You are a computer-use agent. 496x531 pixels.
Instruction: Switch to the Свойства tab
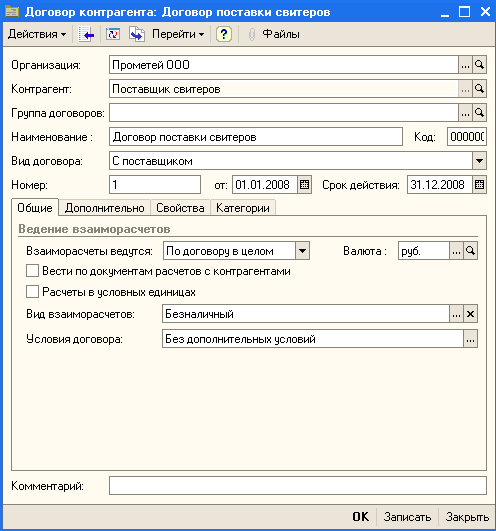click(x=180, y=208)
